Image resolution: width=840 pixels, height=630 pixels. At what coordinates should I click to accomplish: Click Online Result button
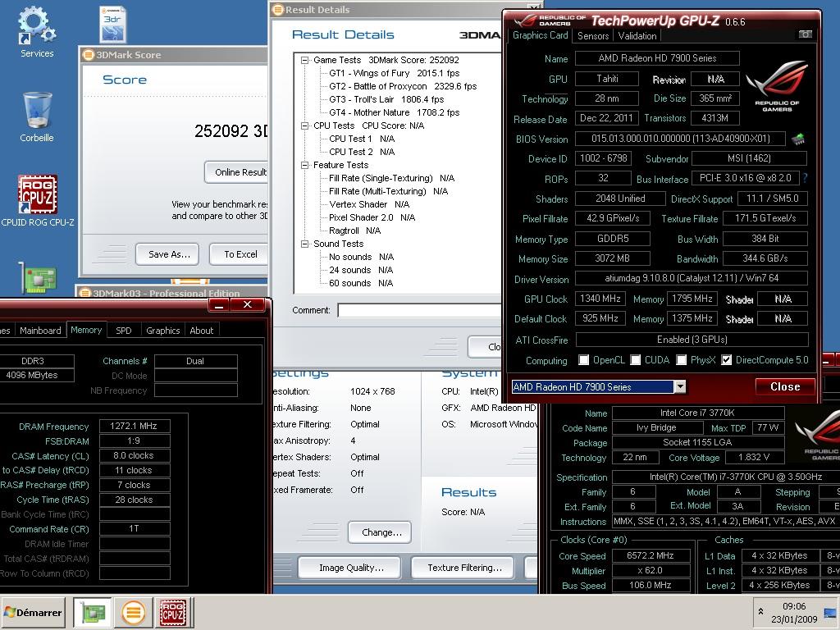[x=236, y=172]
